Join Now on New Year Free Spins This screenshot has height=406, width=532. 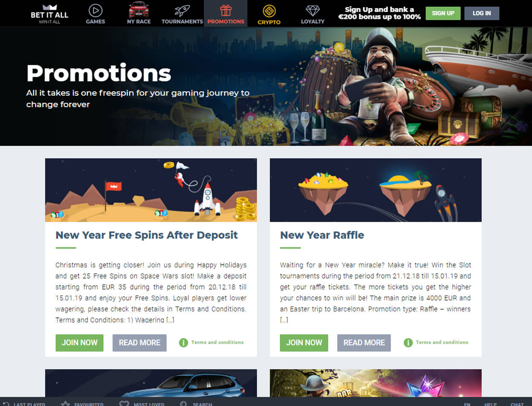(79, 343)
